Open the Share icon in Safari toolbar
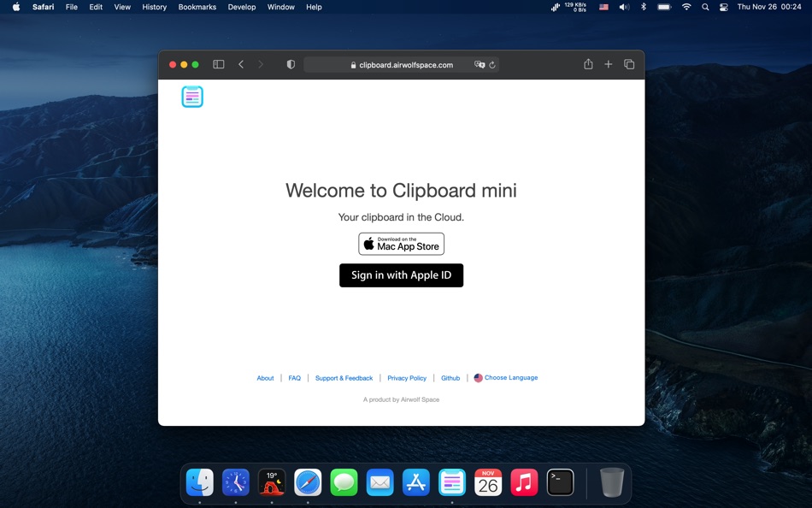The height and width of the screenshot is (508, 812). (588, 64)
